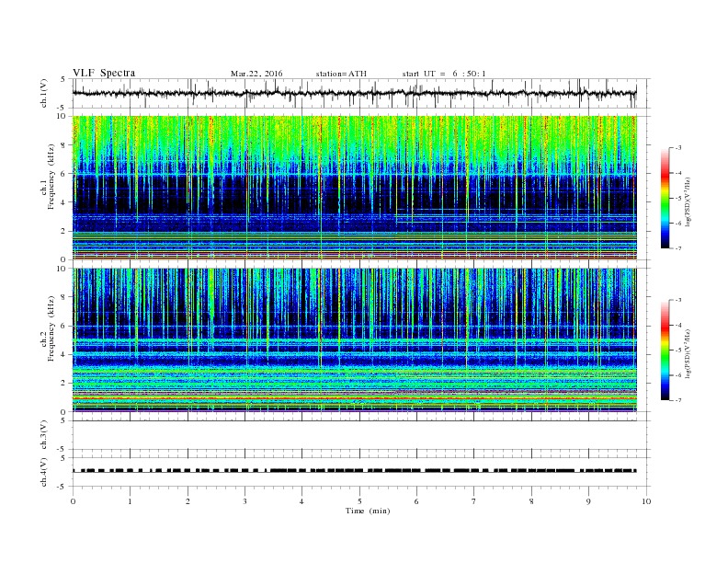This screenshot has height=563, width=728.
Task: Click the "ch.4(V)" axis label
Action: pos(44,473)
